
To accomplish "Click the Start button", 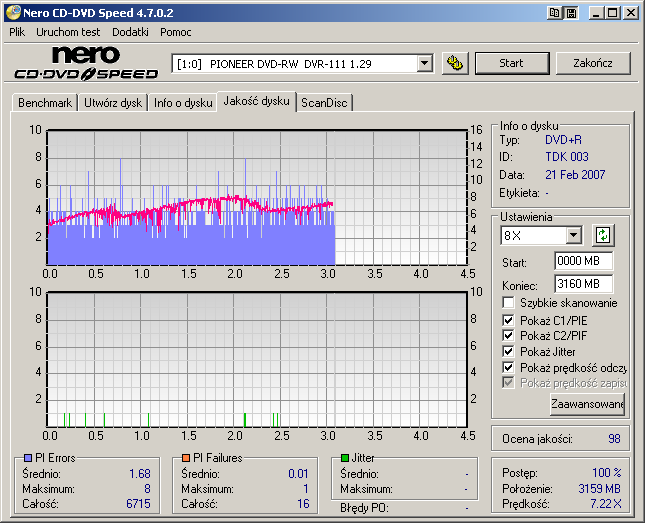I will tap(512, 63).
